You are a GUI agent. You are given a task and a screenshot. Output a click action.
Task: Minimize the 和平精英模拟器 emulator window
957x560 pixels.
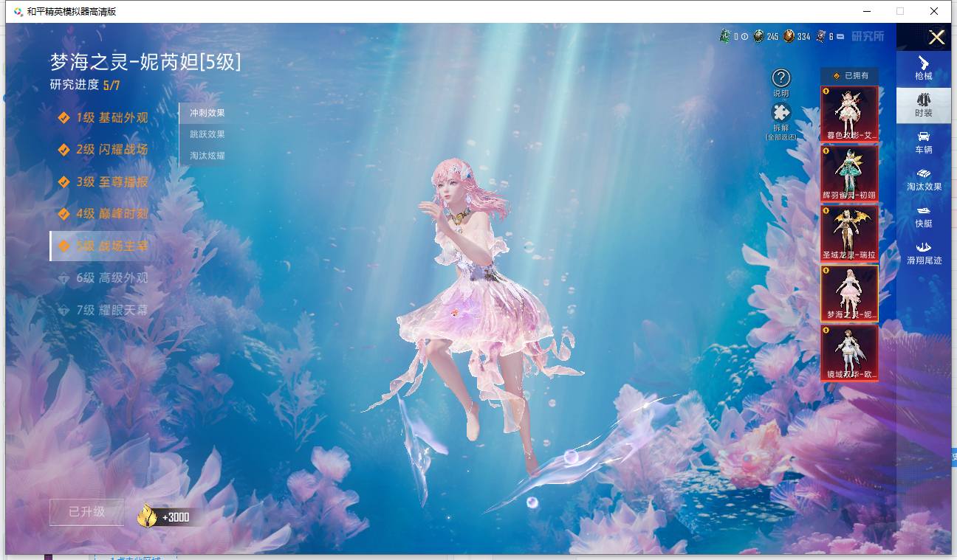click(x=865, y=11)
